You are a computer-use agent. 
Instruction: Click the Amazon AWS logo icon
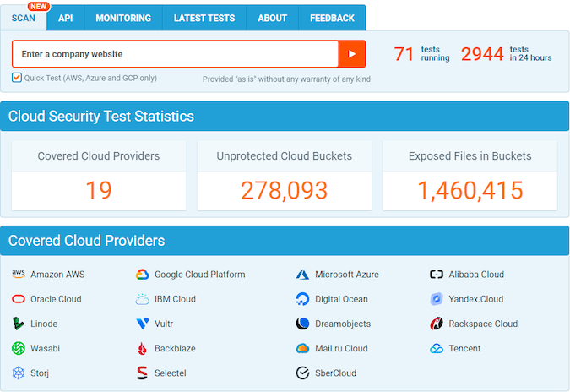pos(19,275)
